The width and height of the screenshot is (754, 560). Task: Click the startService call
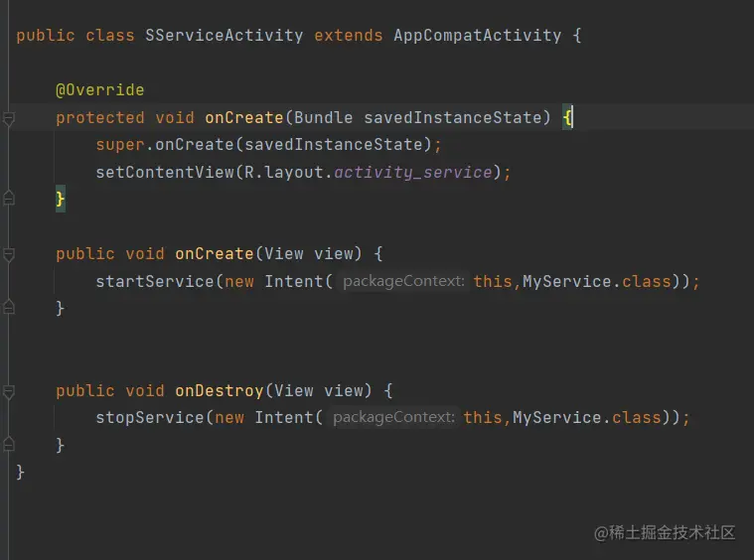click(x=155, y=281)
